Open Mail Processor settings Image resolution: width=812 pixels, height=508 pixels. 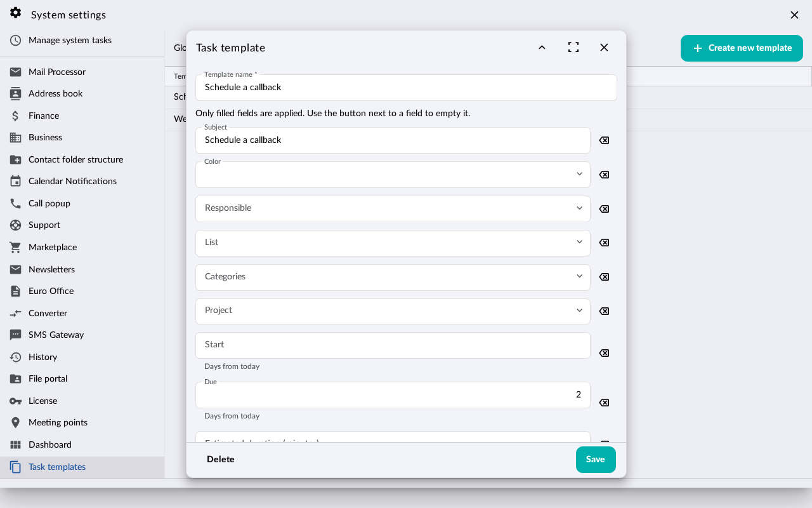(x=82, y=72)
